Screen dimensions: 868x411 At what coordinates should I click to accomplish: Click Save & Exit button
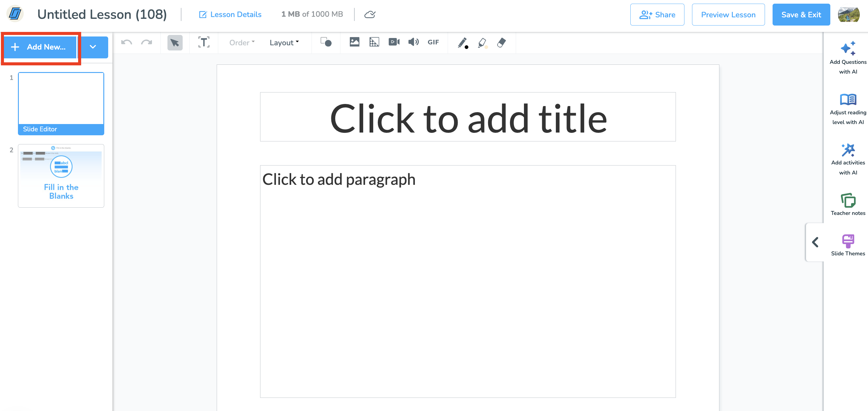(801, 15)
